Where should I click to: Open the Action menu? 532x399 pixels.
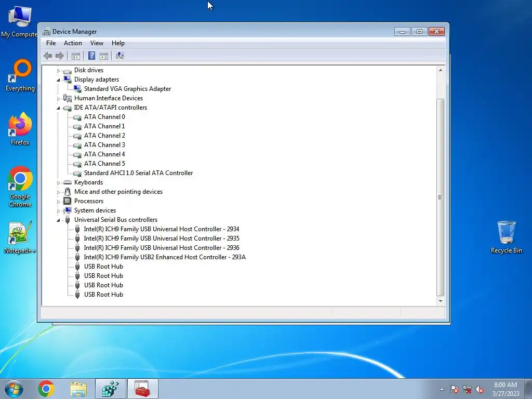tap(73, 43)
